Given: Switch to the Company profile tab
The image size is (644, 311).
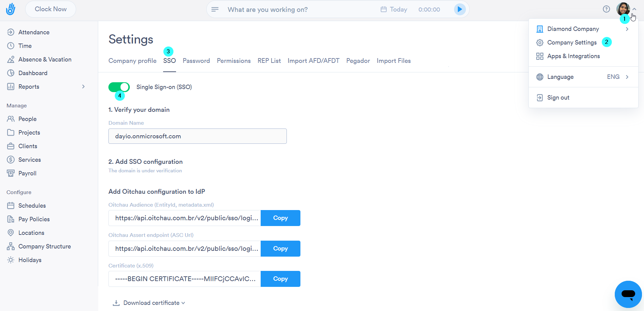Looking at the screenshot, I should pos(133,61).
